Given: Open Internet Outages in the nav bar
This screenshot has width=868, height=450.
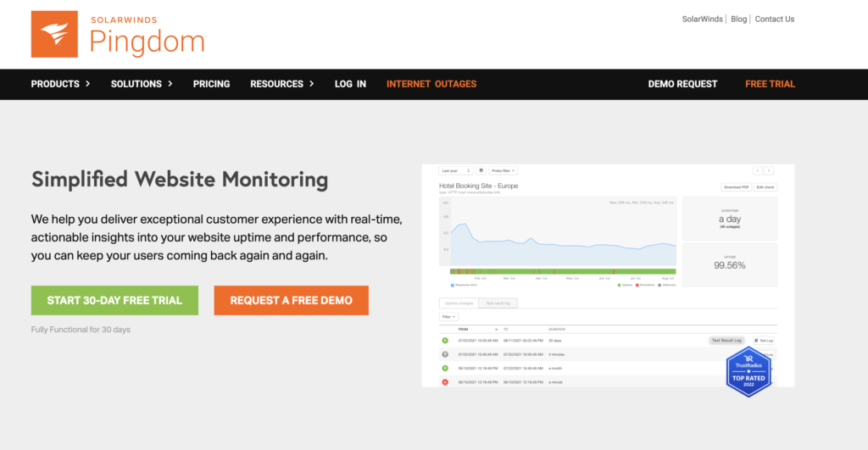Looking at the screenshot, I should (431, 84).
